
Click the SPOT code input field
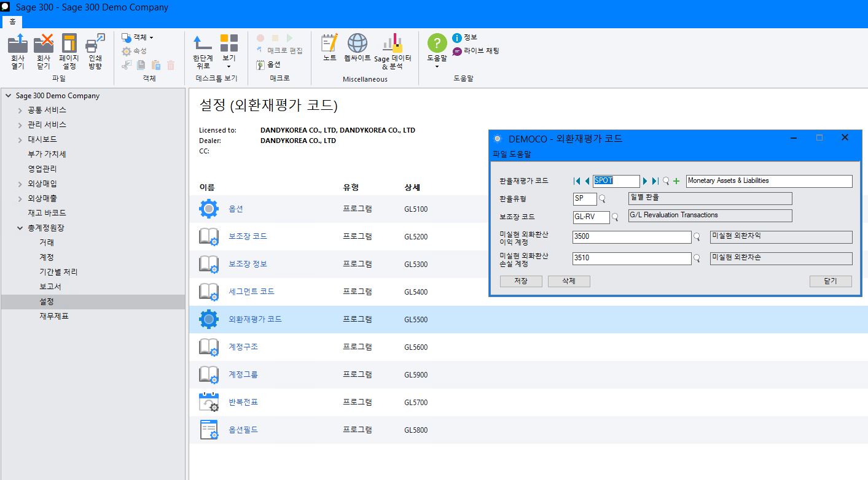(616, 181)
